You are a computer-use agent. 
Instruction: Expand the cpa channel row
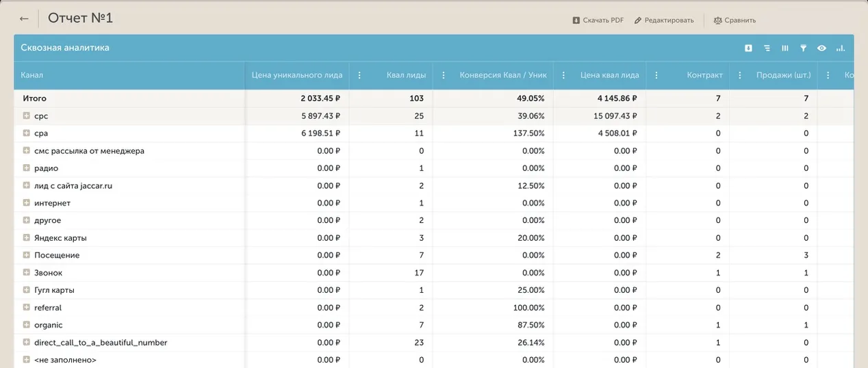pos(26,133)
